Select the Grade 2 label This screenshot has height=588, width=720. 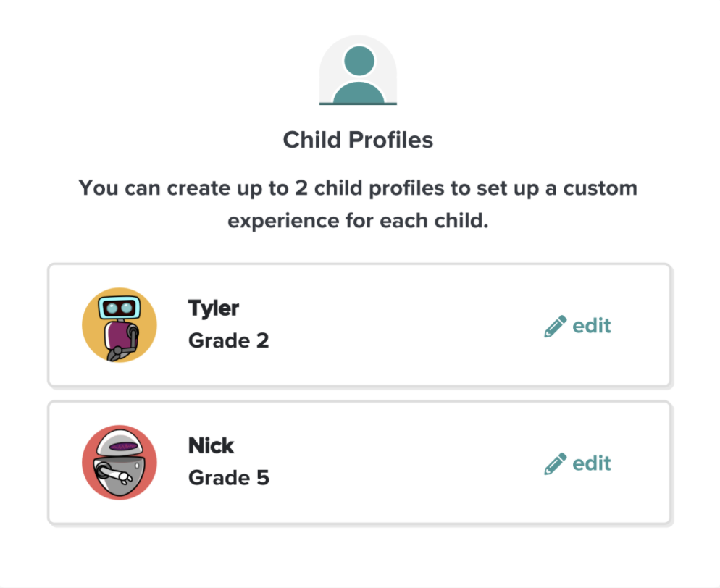tap(229, 340)
